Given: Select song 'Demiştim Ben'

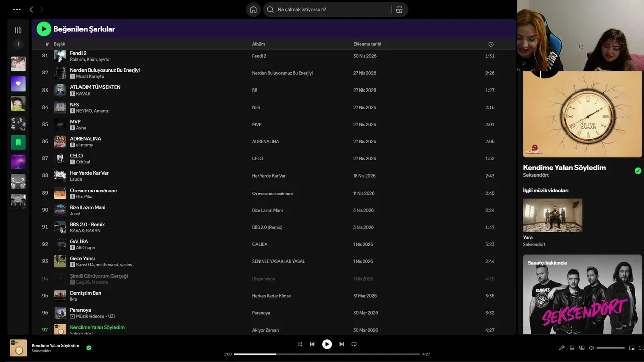Looking at the screenshot, I should pyautogui.click(x=86, y=293).
